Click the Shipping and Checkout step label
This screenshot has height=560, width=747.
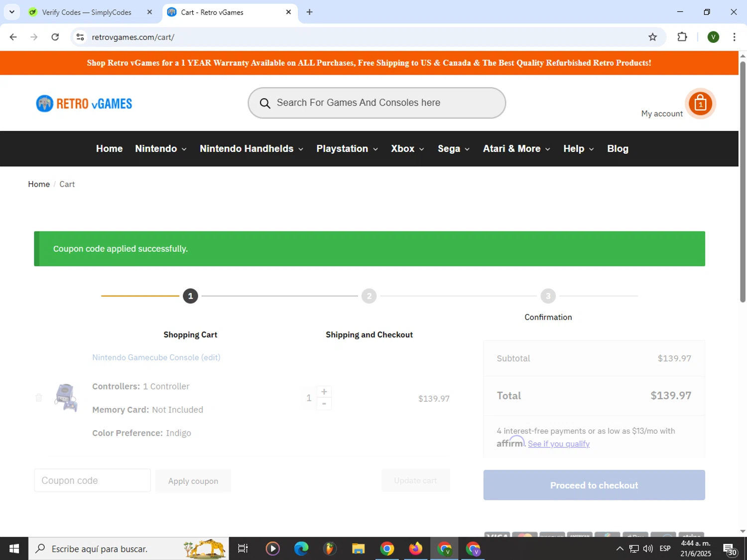(369, 335)
